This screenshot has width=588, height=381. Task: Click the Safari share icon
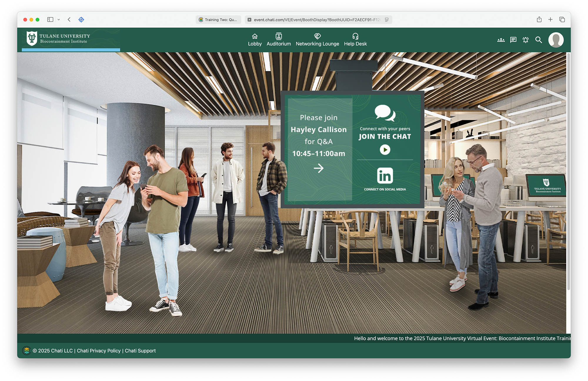pyautogui.click(x=539, y=20)
